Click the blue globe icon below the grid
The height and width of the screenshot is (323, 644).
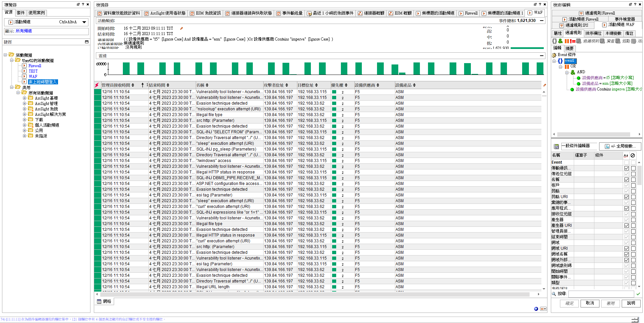click(536, 309)
